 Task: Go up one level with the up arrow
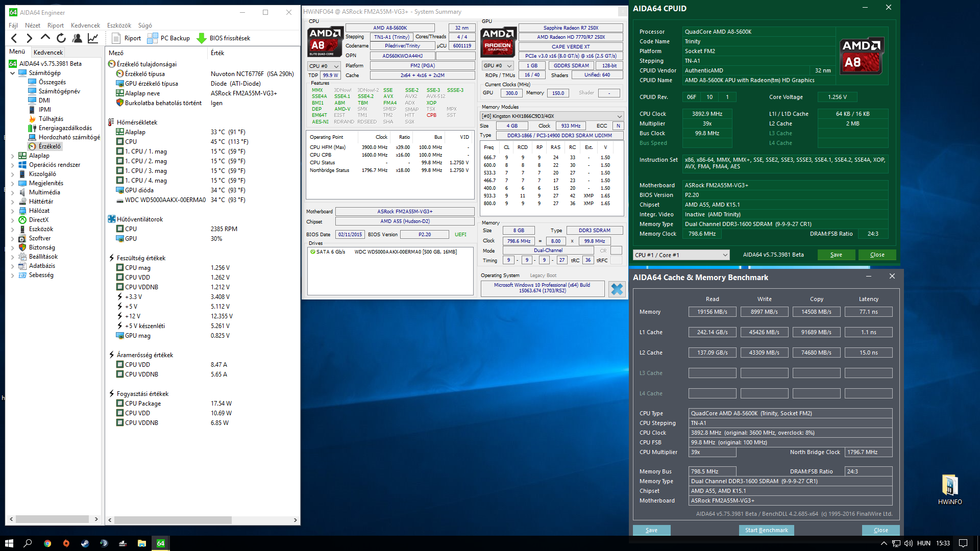(45, 38)
